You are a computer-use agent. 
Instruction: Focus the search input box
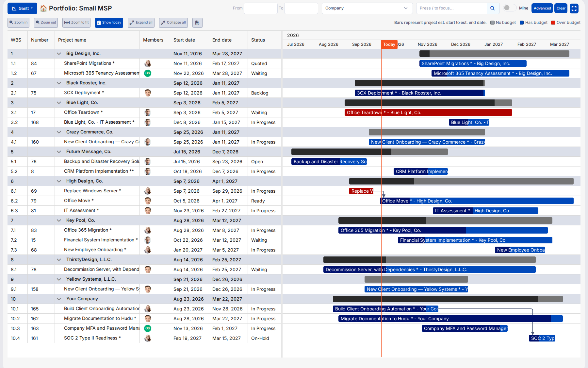tap(451, 8)
